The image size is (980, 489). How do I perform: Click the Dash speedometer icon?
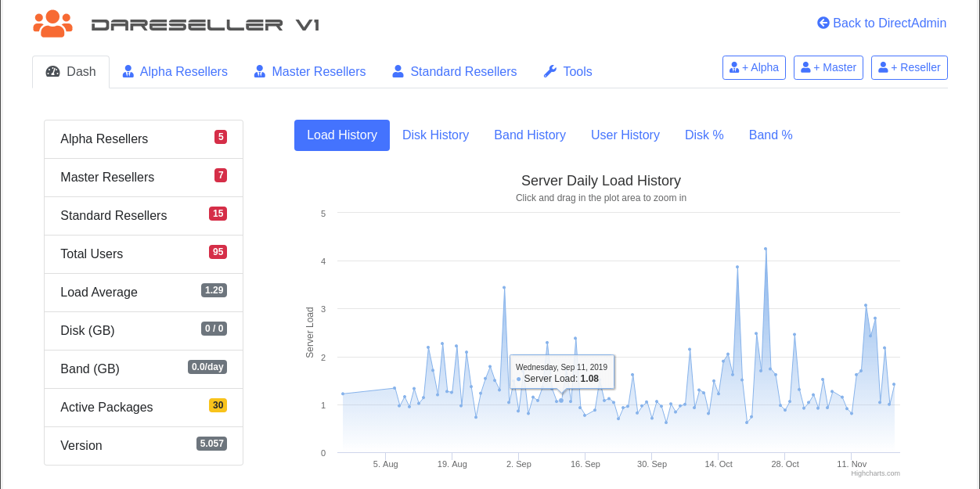click(x=53, y=71)
